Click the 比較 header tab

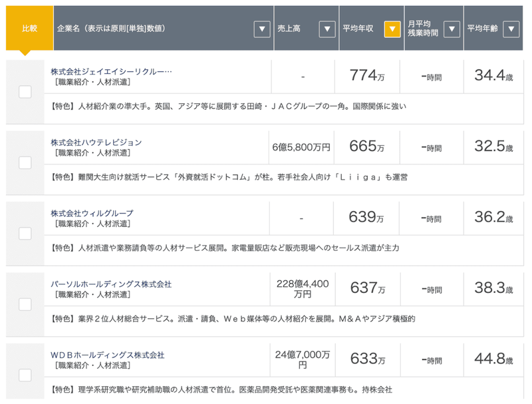coord(29,28)
